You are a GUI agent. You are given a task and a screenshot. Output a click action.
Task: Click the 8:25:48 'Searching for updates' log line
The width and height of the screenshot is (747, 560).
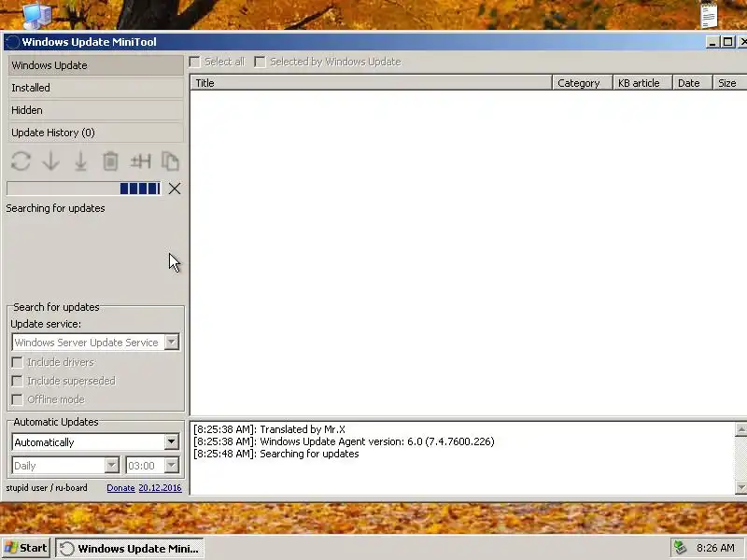pos(275,454)
